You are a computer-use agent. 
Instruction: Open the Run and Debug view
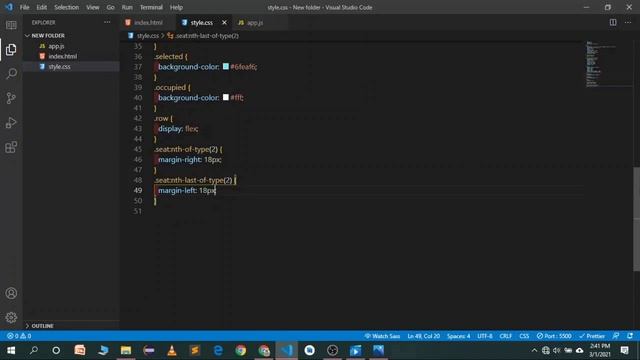[x=11, y=122]
